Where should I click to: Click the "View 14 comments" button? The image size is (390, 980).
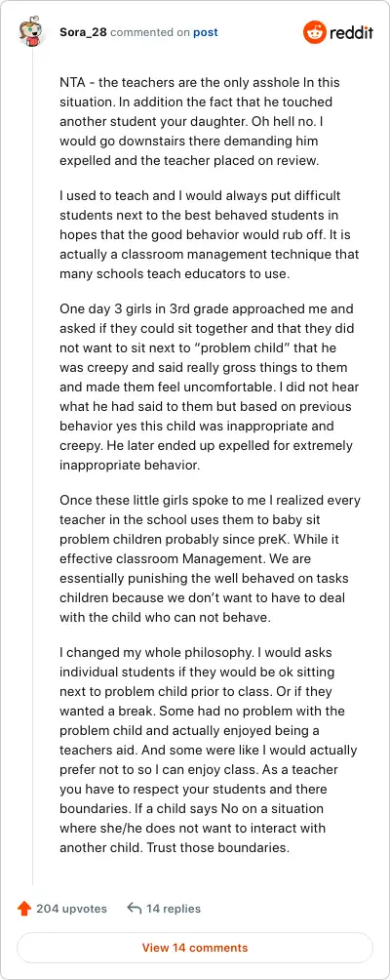(195, 948)
